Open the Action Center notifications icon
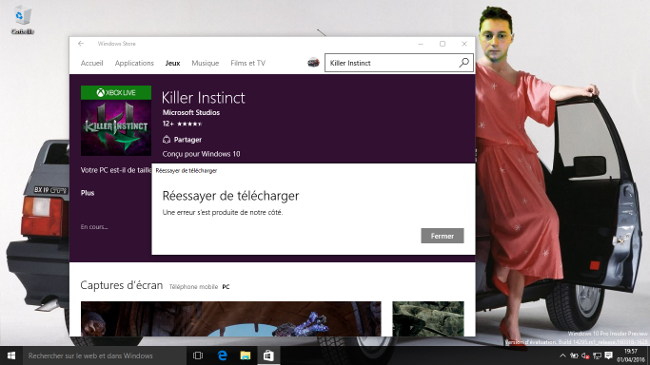The width and height of the screenshot is (650, 365). click(609, 355)
